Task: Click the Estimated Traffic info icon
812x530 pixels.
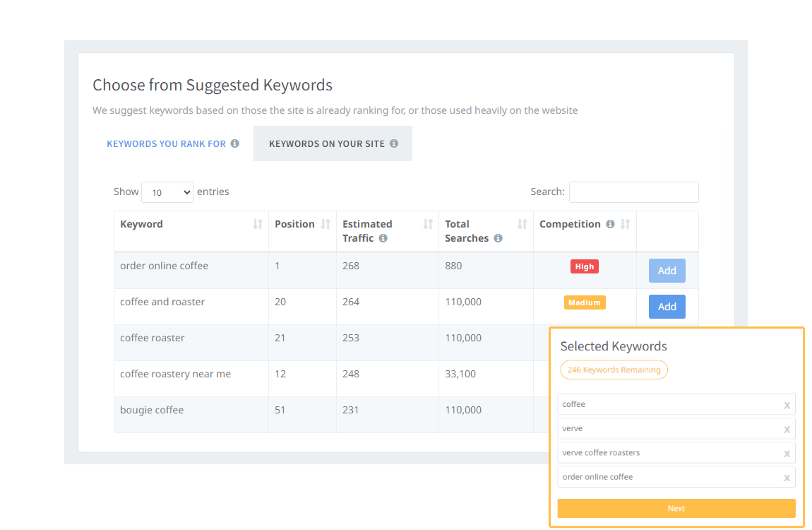Action: pos(383,238)
